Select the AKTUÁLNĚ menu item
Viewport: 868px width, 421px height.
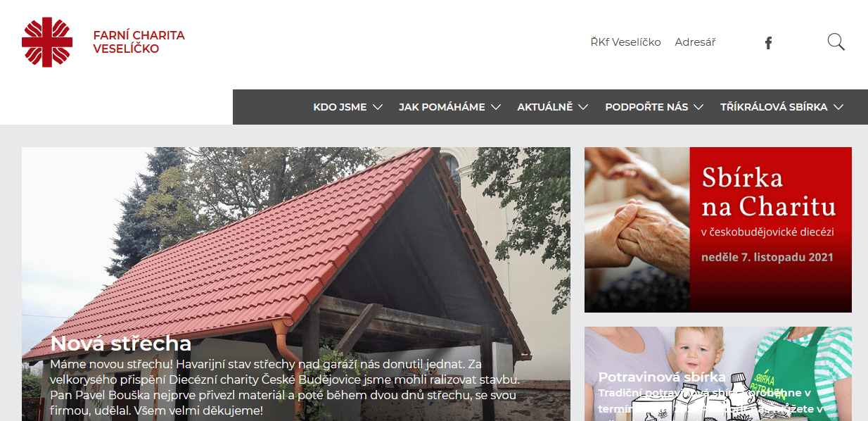545,107
